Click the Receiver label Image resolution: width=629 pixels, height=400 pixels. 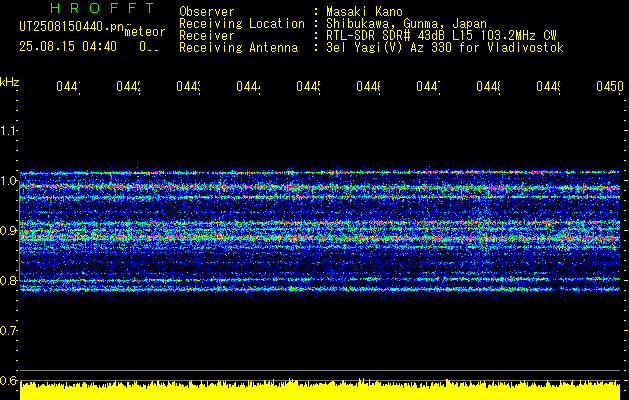click(207, 36)
